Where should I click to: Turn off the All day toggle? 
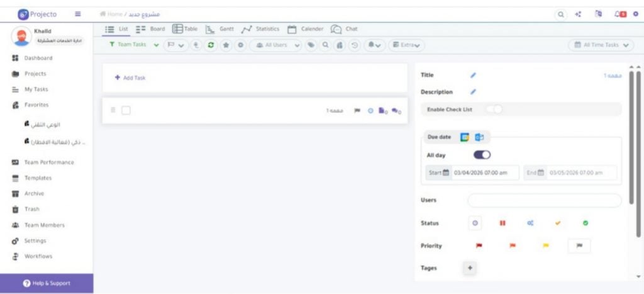482,155
